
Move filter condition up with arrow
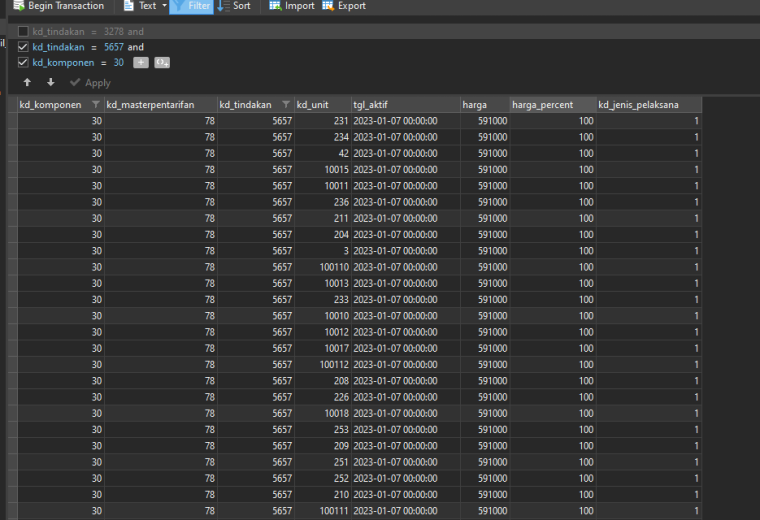(x=27, y=82)
